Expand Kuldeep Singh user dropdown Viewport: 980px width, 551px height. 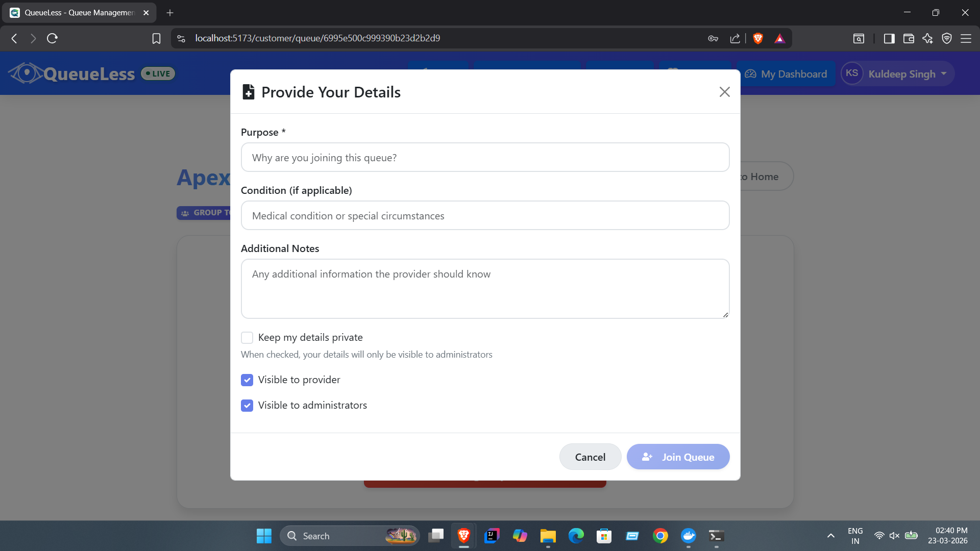(898, 74)
